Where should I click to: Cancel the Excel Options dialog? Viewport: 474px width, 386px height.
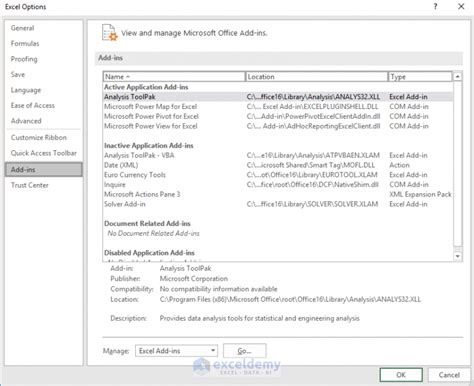pyautogui.click(x=449, y=375)
